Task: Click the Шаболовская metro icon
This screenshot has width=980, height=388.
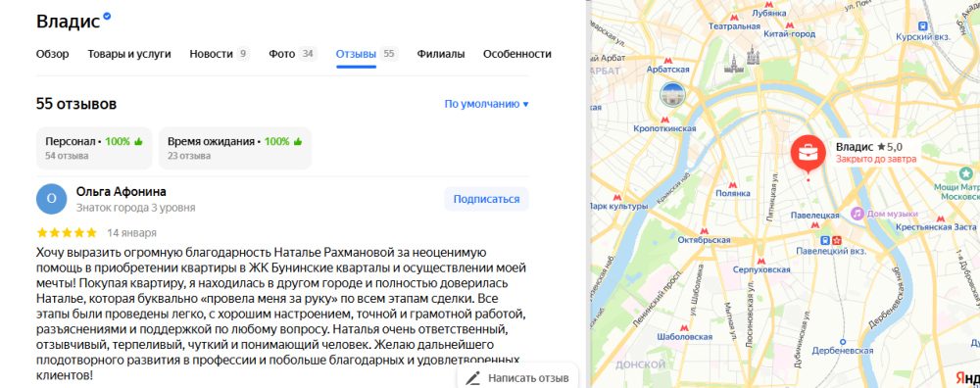Action: point(684,327)
